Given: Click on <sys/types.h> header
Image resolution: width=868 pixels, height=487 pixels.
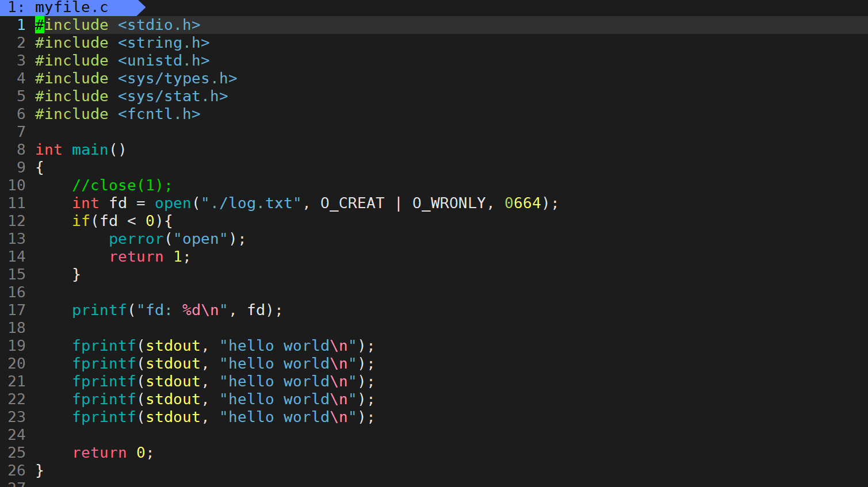Looking at the screenshot, I should (178, 78).
